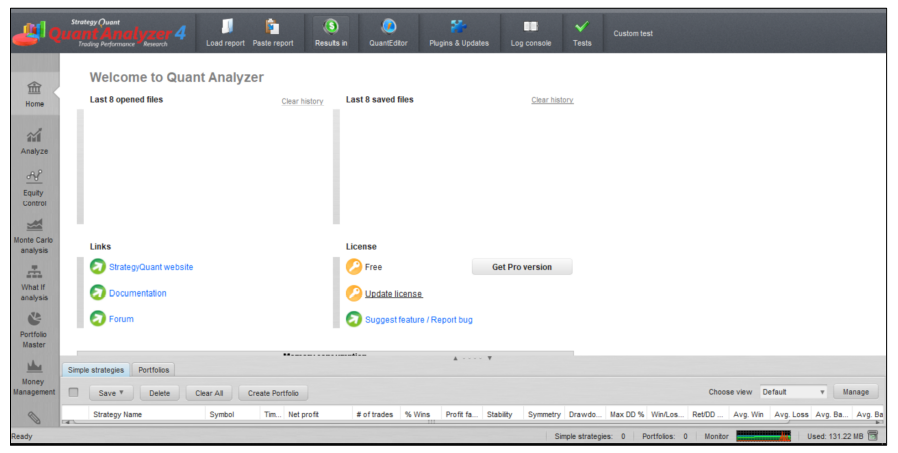898x453 pixels.
Task: Open the Choose view Default dropdown
Action: coord(793,392)
